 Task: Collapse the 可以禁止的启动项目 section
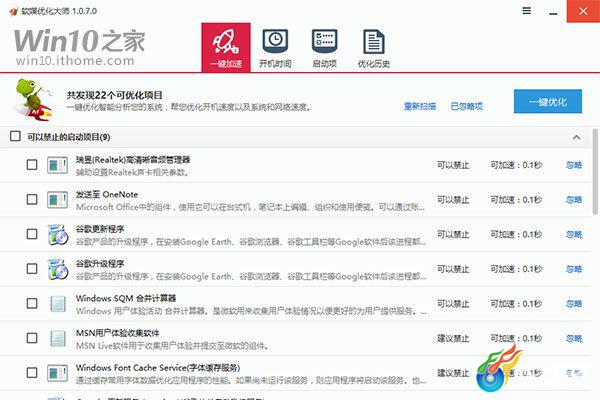(577, 137)
